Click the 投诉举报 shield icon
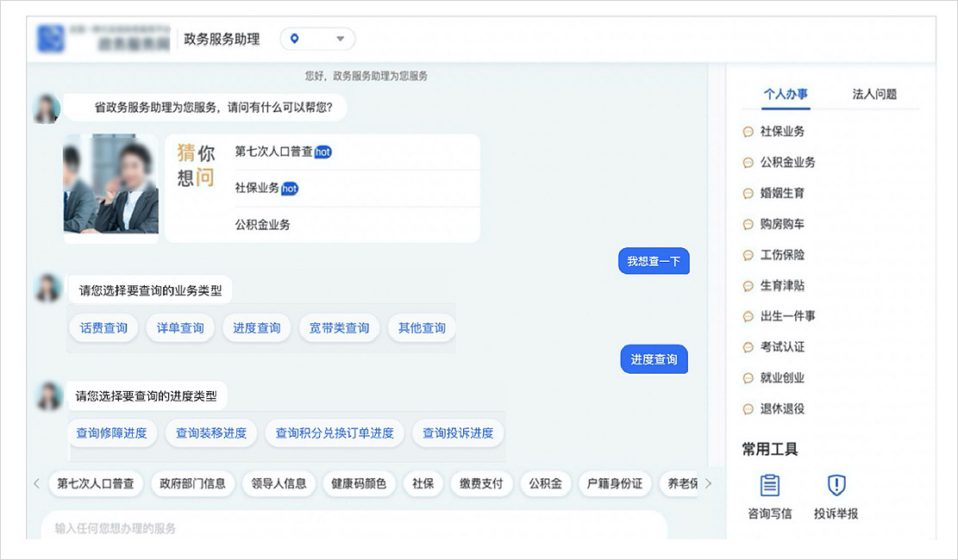 click(836, 485)
